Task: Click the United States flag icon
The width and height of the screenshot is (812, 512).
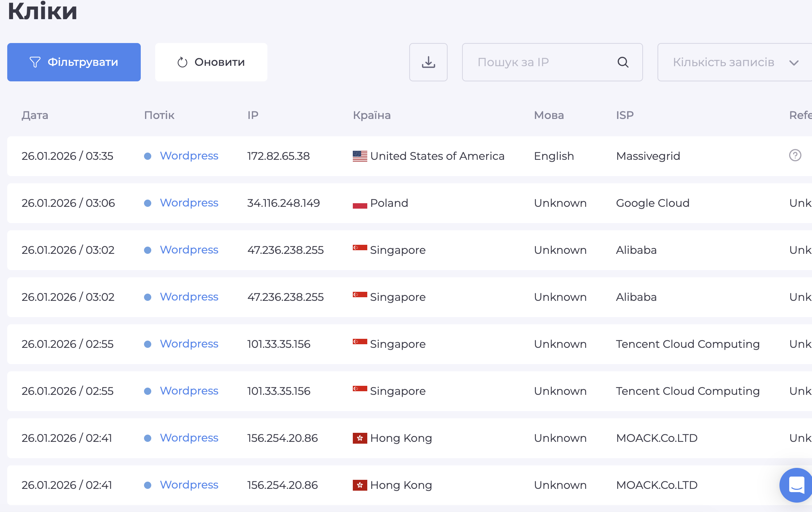Action: [360, 156]
